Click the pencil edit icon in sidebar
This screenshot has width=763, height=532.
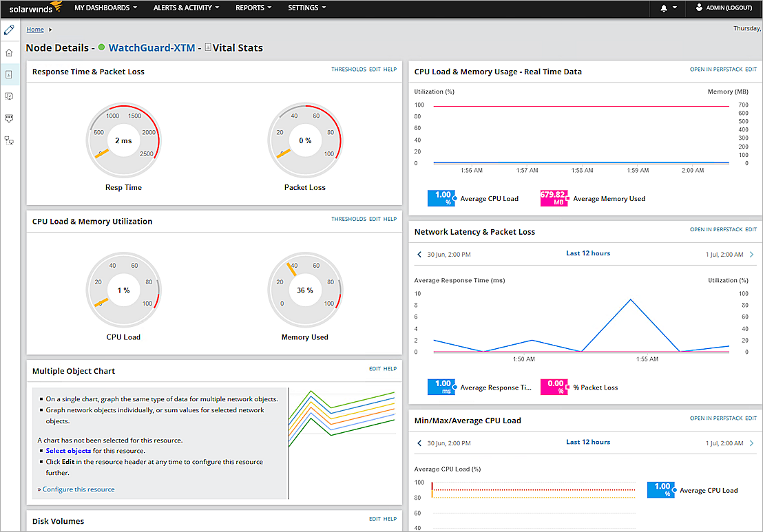pyautogui.click(x=9, y=30)
